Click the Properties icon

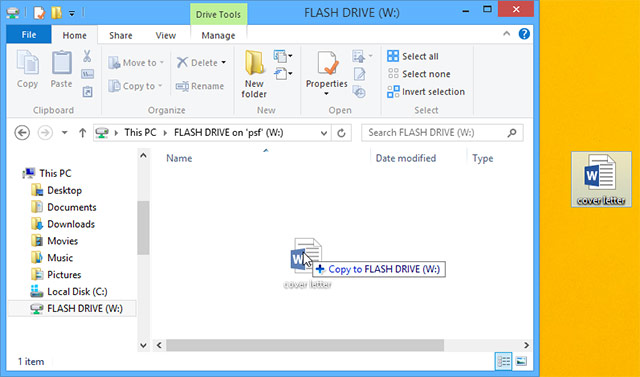coord(327,63)
